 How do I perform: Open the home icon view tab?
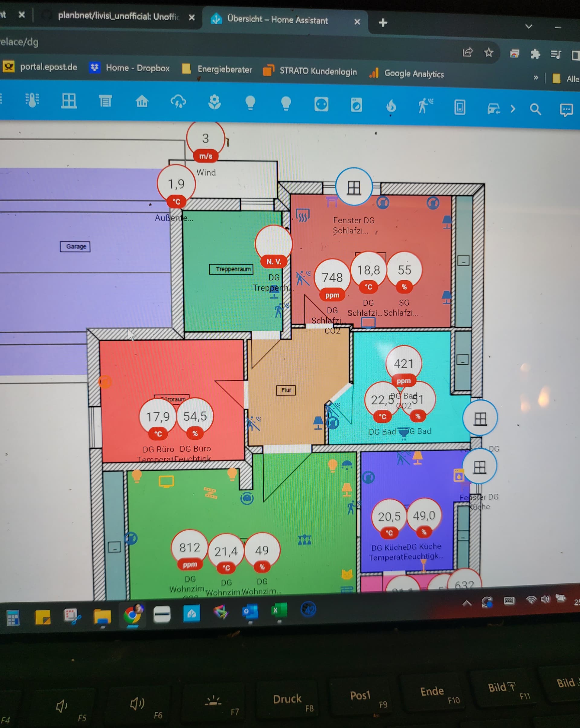coord(142,101)
